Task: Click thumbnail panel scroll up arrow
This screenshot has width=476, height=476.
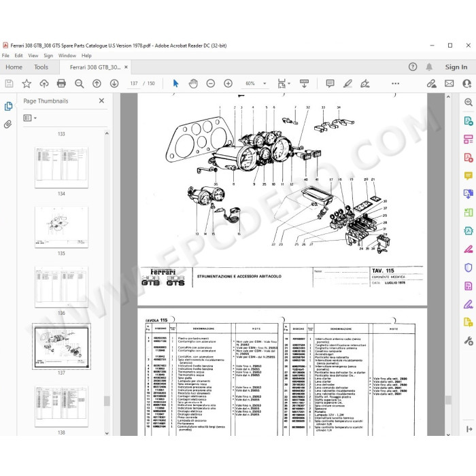Action: [107, 133]
